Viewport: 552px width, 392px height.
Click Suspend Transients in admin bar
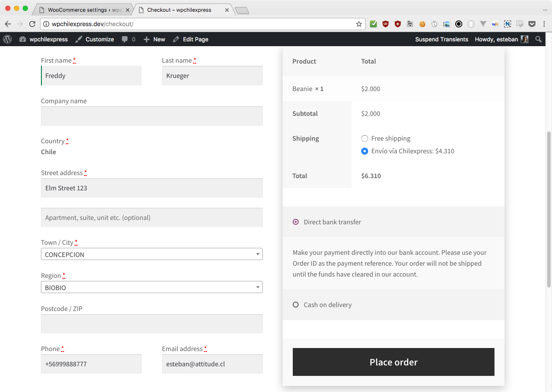click(x=442, y=39)
